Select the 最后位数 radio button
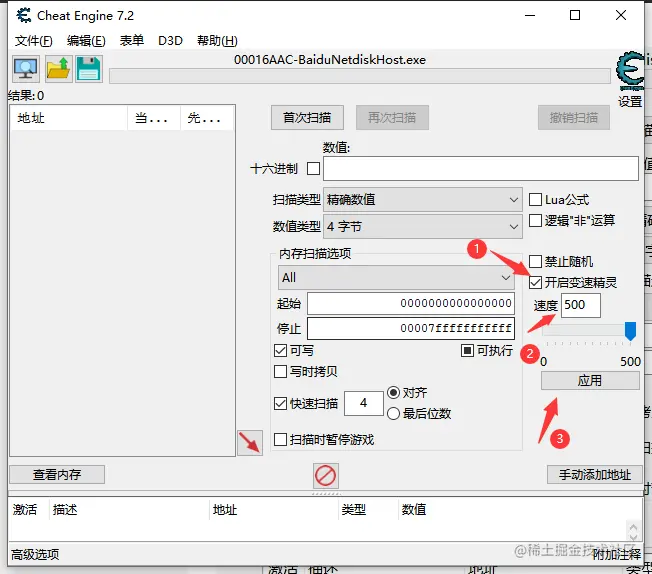The image size is (652, 574). tap(393, 413)
